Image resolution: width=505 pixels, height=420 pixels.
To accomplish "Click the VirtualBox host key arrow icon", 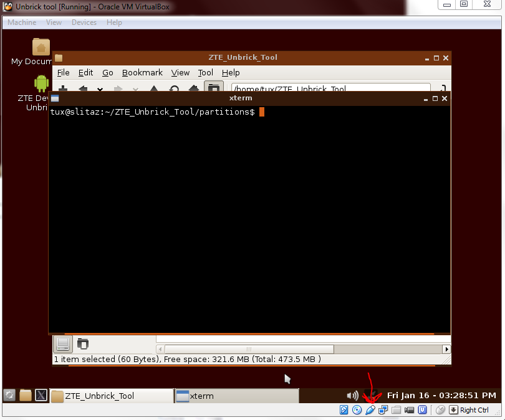I will pos(453,410).
